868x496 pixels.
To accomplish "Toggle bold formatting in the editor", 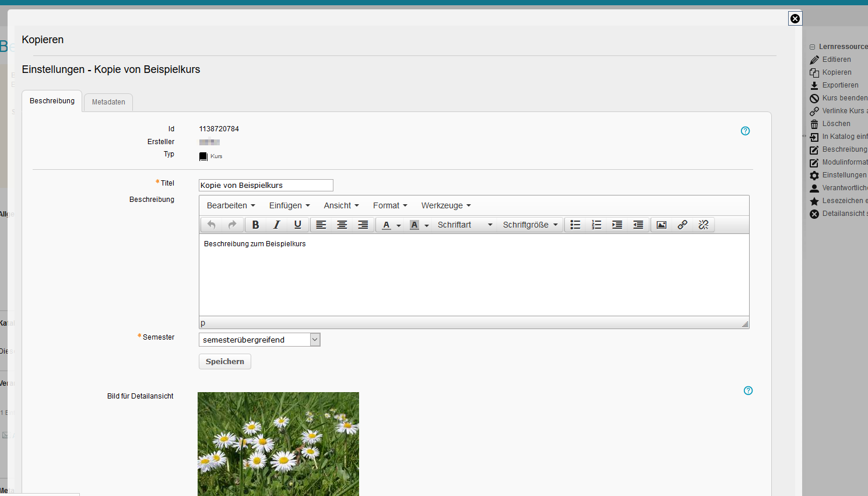I will pos(255,225).
